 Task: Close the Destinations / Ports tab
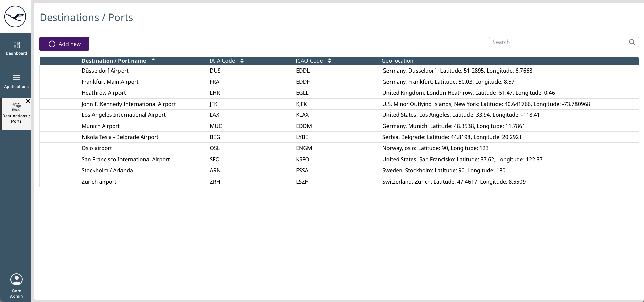tap(28, 101)
